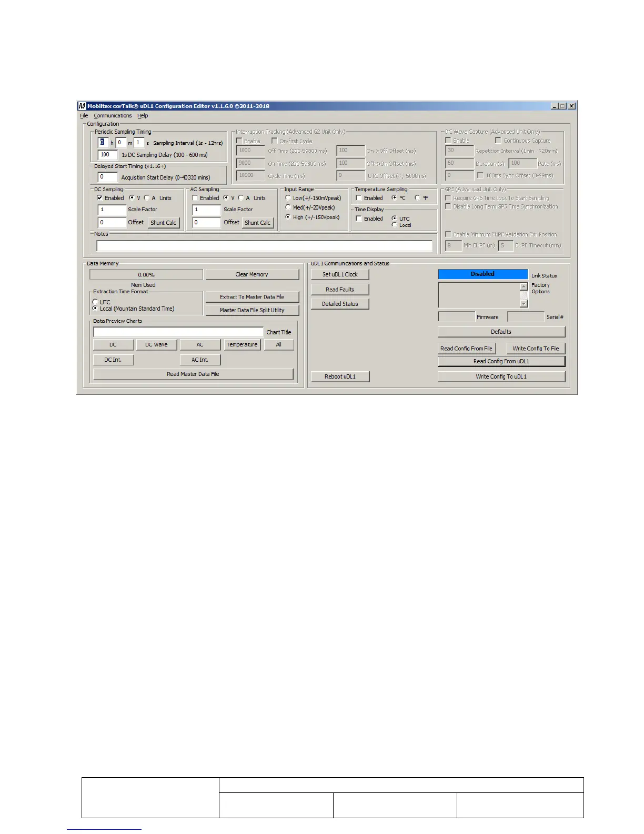Show the Temperature preview chart
Image resolution: width=644 pixels, height=834 pixels.
pos(243,345)
